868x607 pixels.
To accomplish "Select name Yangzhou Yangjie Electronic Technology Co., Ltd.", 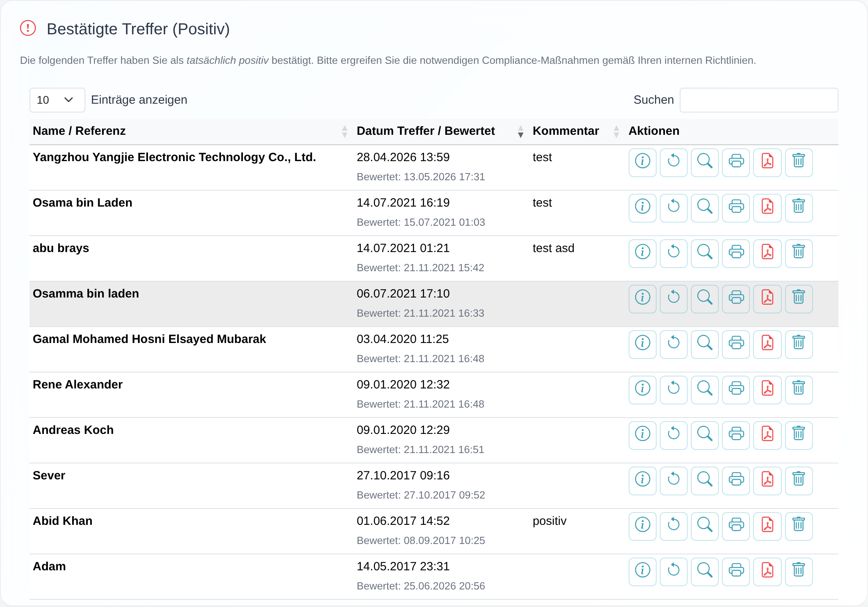I will (x=174, y=157).
